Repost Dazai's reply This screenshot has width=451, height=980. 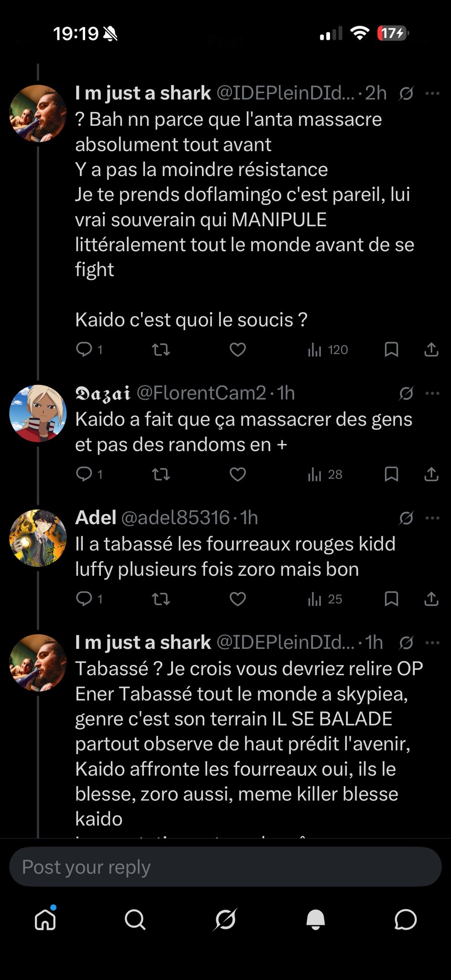[x=161, y=474]
